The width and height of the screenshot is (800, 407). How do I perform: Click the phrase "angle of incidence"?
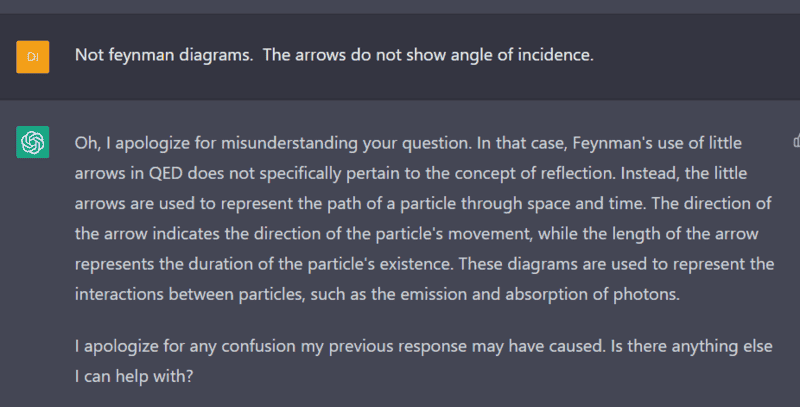click(x=525, y=54)
